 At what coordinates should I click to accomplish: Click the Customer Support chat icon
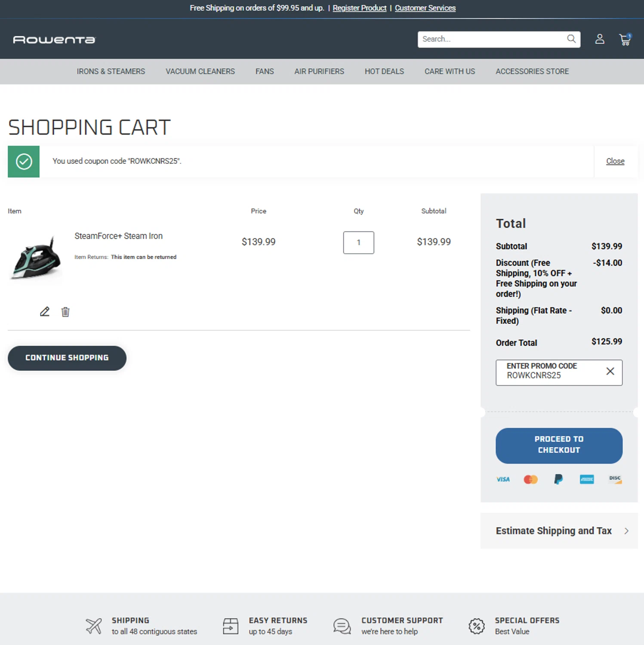342,626
